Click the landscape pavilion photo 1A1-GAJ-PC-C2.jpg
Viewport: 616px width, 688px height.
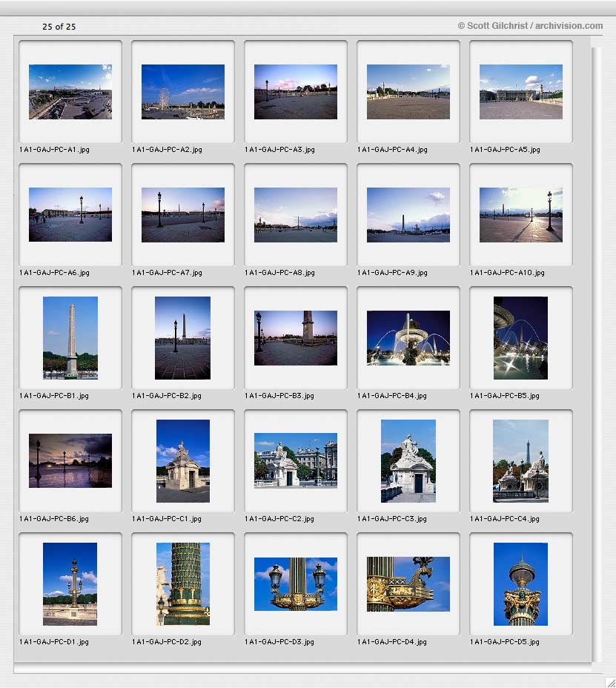click(296, 460)
